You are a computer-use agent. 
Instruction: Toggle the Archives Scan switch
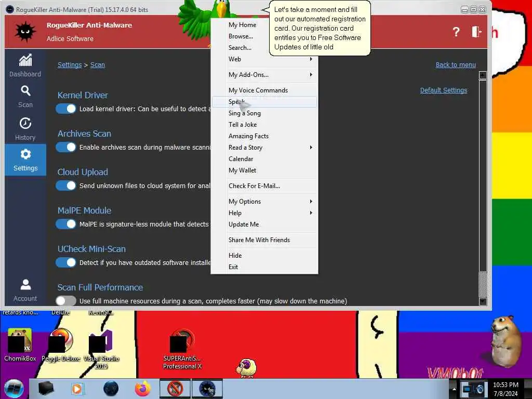click(66, 147)
